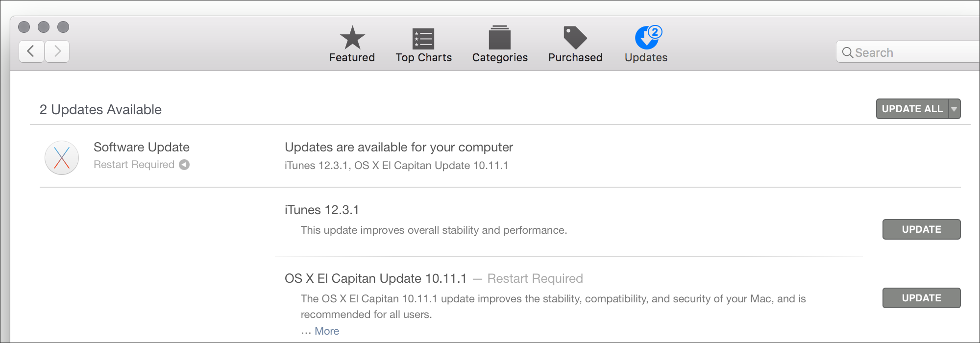Open the Updates download arrow icon
This screenshot has height=343, width=980.
click(x=646, y=38)
